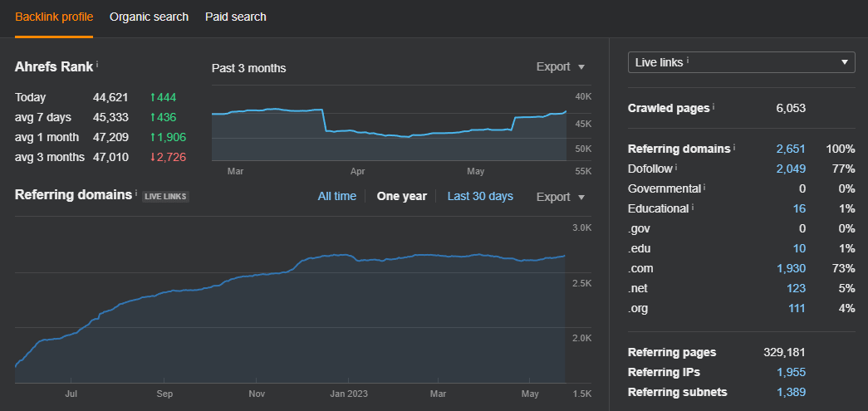Image resolution: width=868 pixels, height=411 pixels.
Task: Click the green 1,906 rank change
Action: pyautogui.click(x=169, y=137)
